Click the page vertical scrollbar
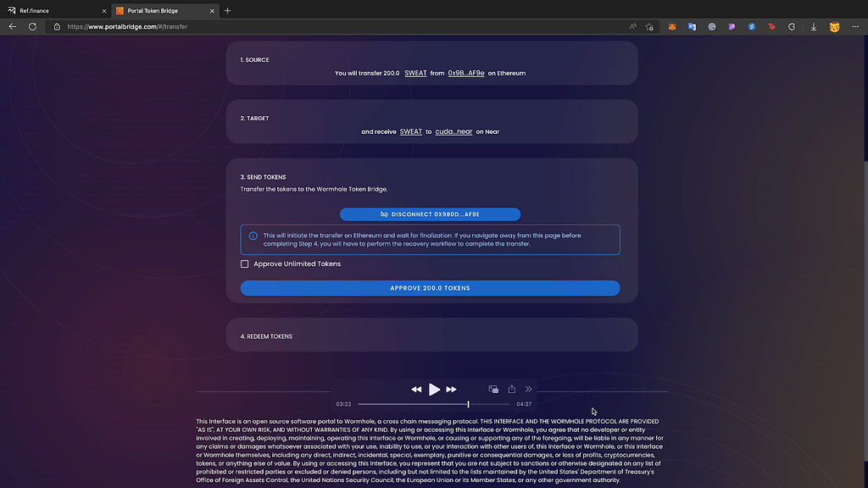The image size is (868, 488). click(865, 310)
